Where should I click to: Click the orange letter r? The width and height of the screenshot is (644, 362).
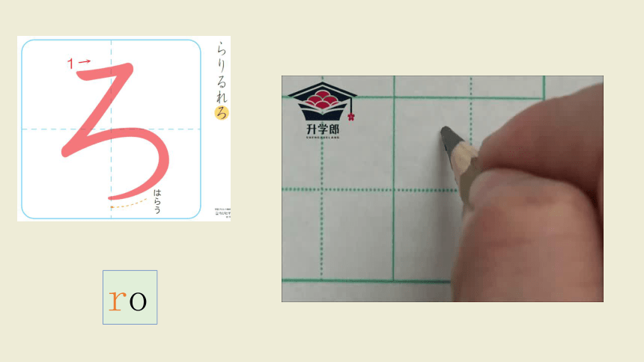tap(117, 301)
